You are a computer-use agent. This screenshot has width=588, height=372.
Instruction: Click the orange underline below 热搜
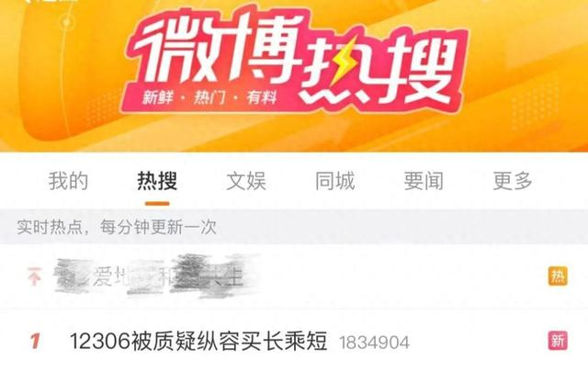pyautogui.click(x=157, y=204)
